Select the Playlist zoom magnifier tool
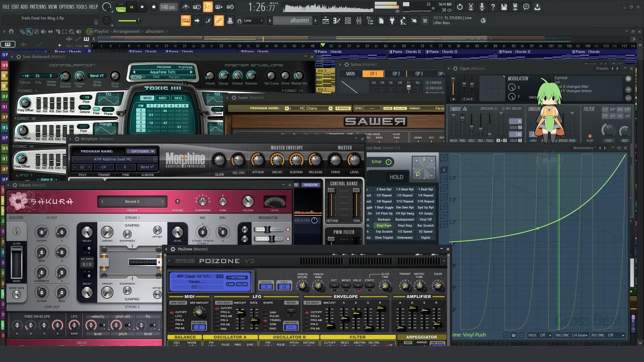The height and width of the screenshot is (362, 644). click(x=71, y=32)
